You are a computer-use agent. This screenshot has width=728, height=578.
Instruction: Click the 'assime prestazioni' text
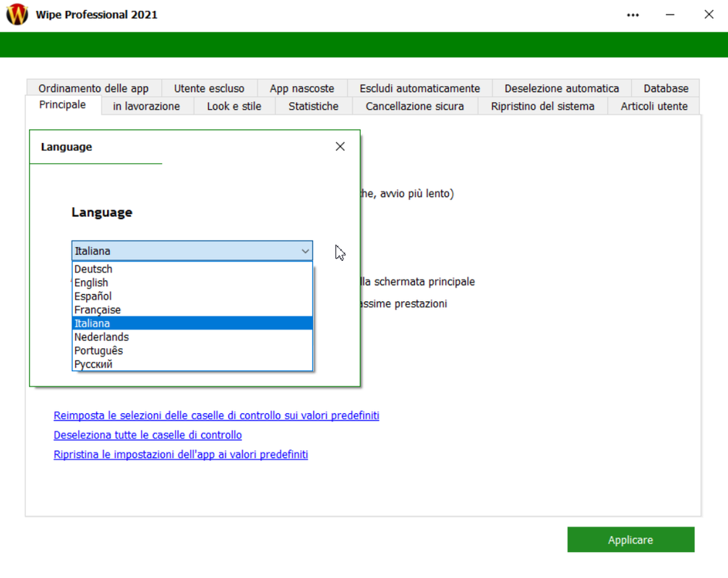click(404, 304)
